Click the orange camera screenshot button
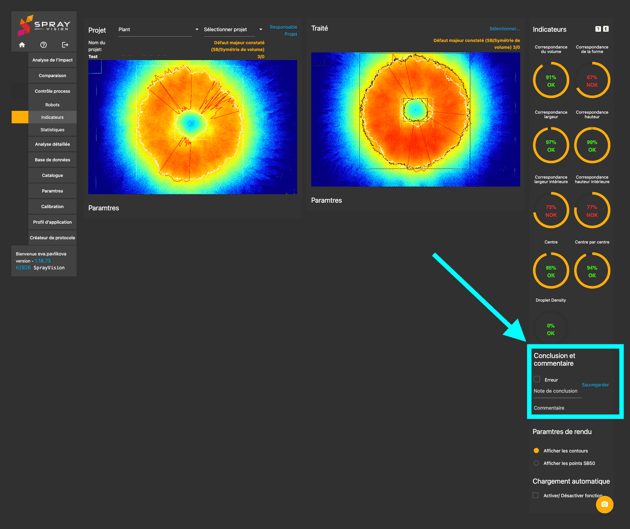This screenshot has width=630, height=529. 604,505
